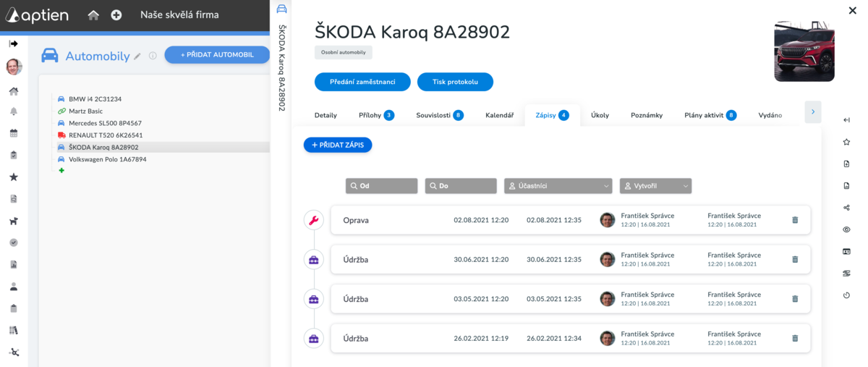Open the Údržba record dated 03.05.2021

570,299
